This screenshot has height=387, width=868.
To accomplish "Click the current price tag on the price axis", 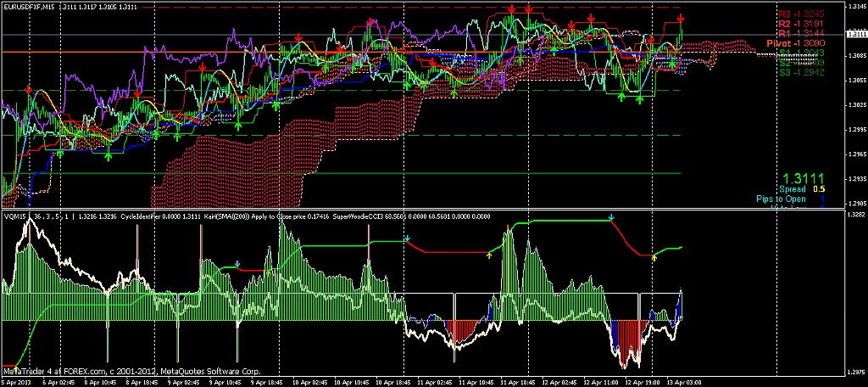I will pos(854,33).
